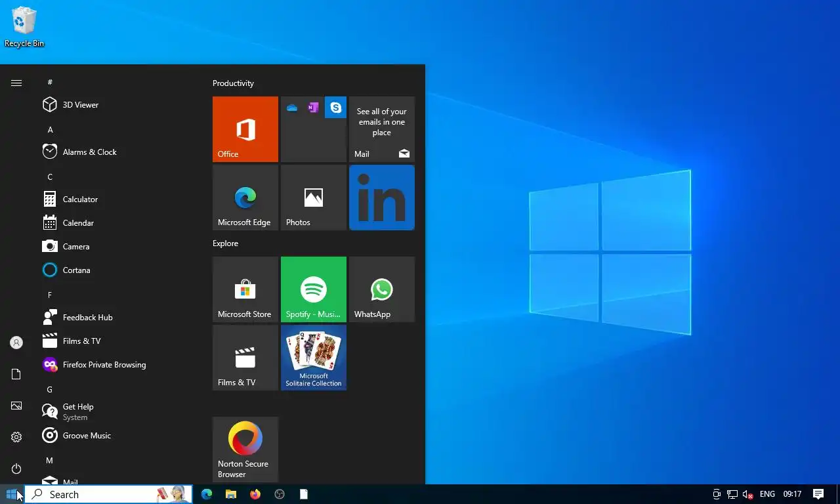
Task: Open Meet Now tray icon
Action: [717, 494]
